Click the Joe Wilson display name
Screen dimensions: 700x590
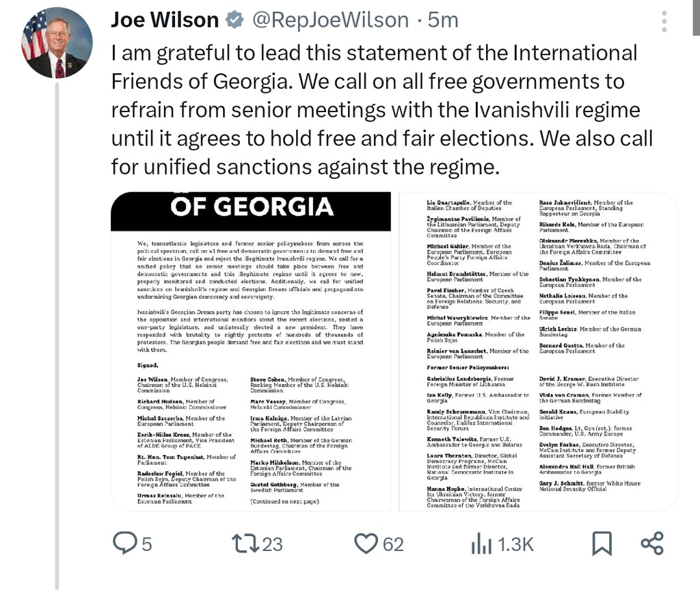tap(165, 21)
